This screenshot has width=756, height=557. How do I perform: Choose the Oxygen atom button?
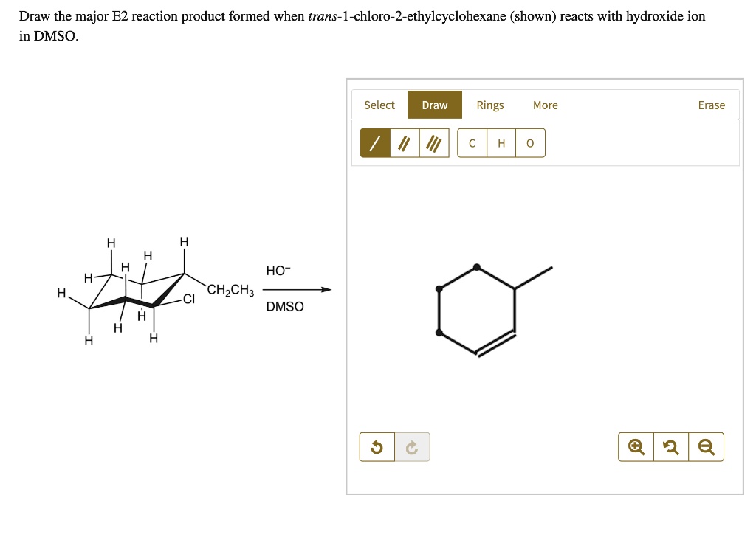coord(529,142)
